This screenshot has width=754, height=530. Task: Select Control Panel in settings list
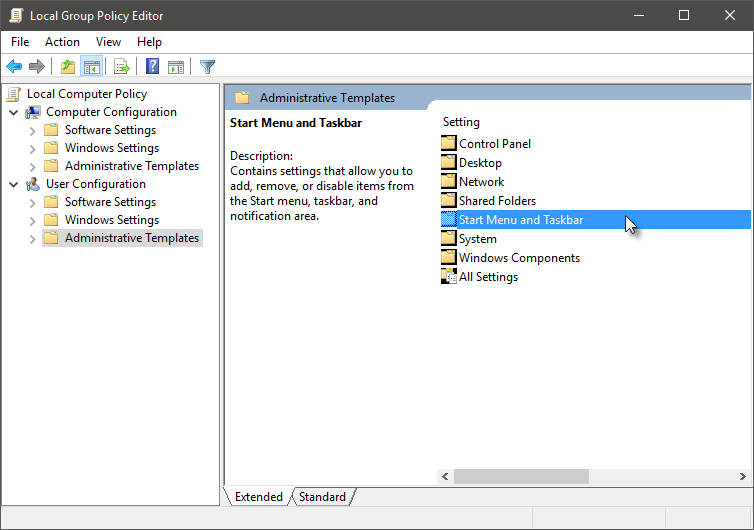pyautogui.click(x=495, y=143)
